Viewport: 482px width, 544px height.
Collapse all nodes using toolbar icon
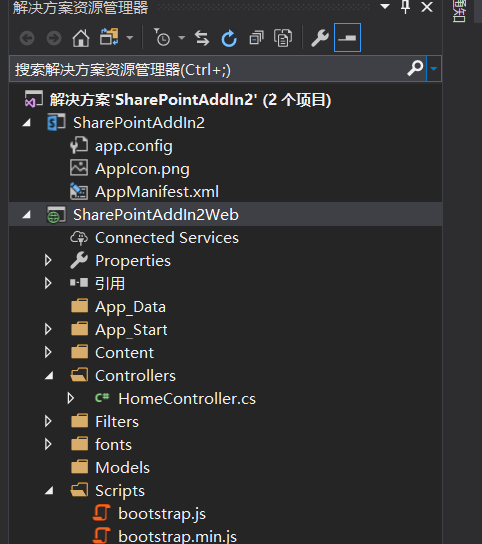pyautogui.click(x=256, y=38)
